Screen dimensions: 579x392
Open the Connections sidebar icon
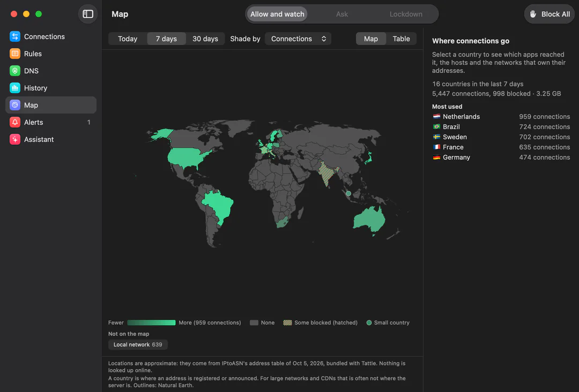(x=15, y=36)
